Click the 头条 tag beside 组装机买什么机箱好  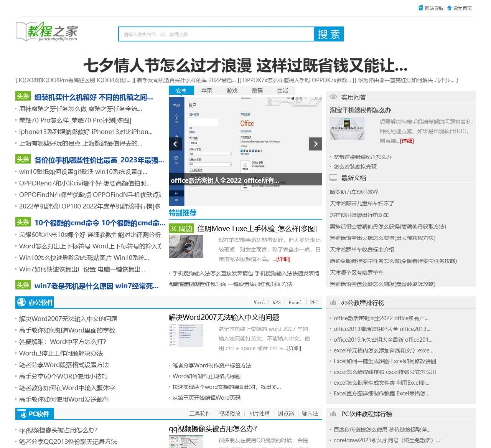point(23,96)
